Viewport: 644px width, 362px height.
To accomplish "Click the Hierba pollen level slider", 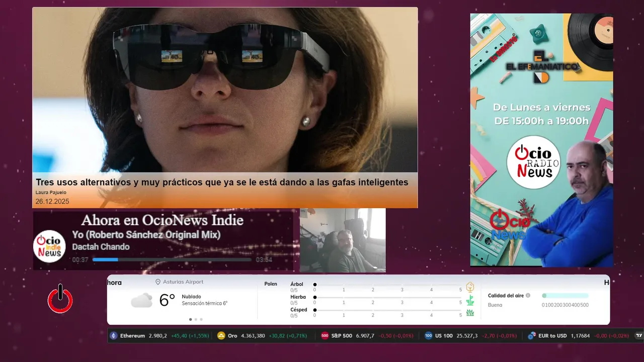I will click(387, 297).
